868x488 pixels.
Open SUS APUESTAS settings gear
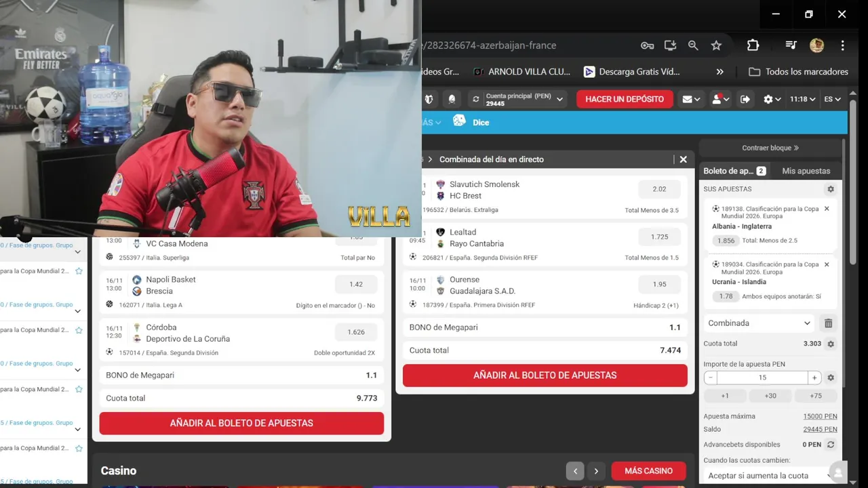[x=831, y=189]
